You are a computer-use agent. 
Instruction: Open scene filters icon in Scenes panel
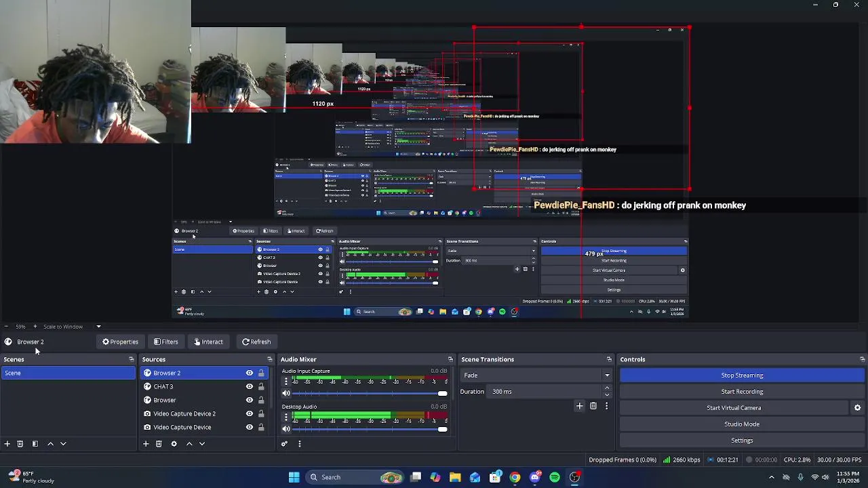click(x=35, y=444)
